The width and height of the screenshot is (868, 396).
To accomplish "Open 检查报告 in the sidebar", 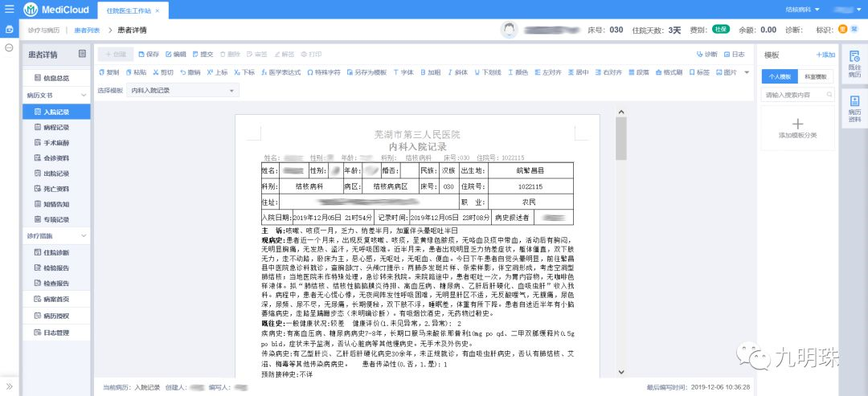I will 56,284.
